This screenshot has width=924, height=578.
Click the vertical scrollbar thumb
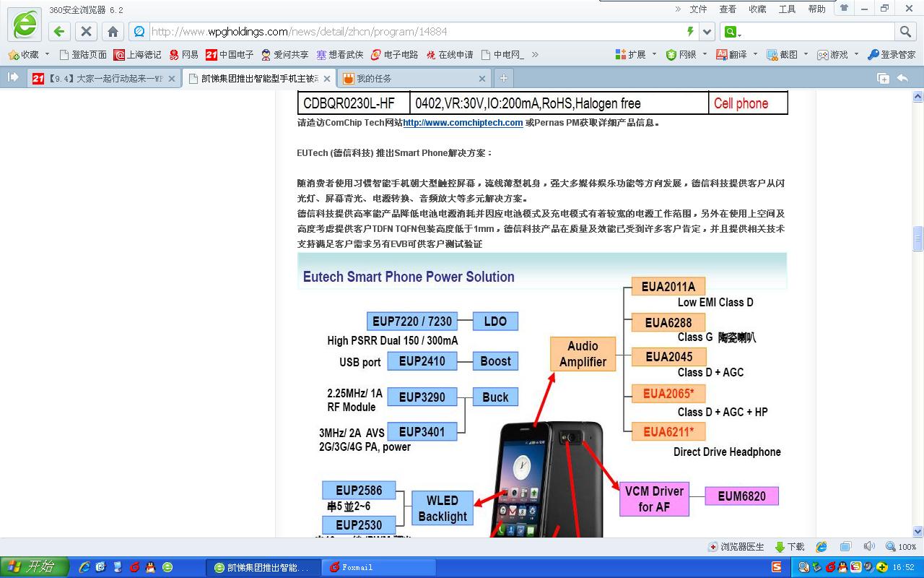coord(918,238)
